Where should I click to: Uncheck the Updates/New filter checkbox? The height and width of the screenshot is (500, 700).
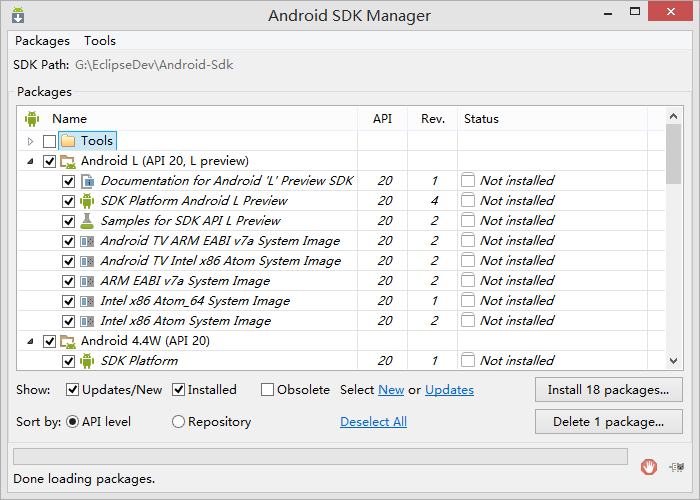73,390
